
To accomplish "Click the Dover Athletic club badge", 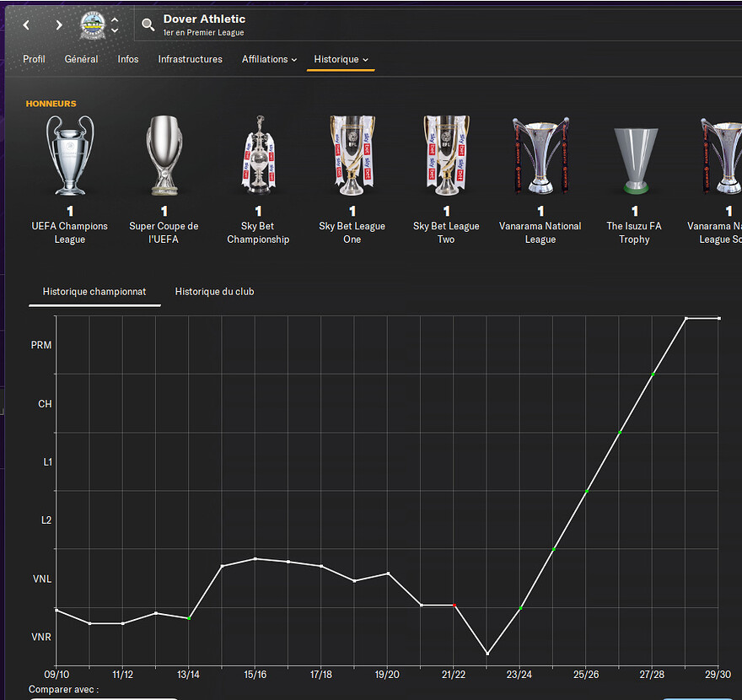I will click(x=91, y=24).
